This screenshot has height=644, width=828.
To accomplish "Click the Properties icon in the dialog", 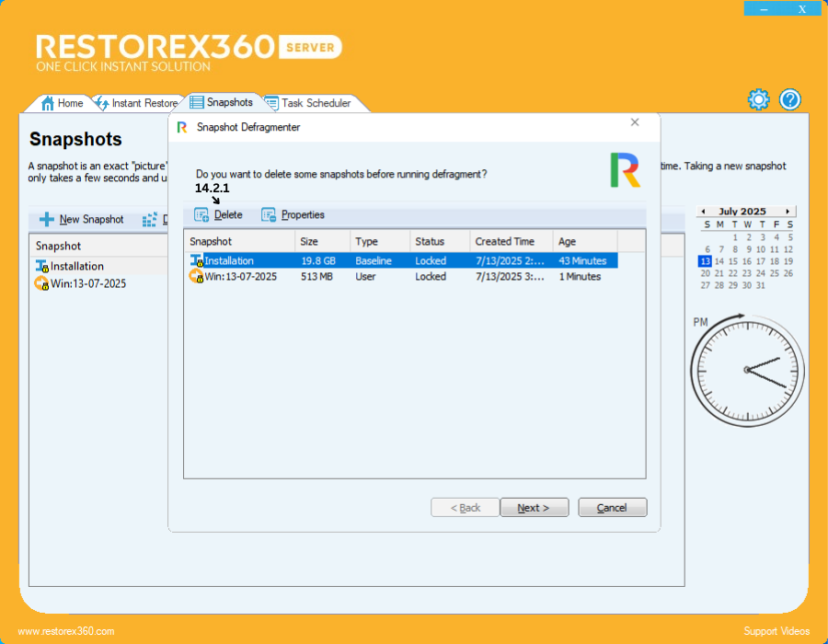I will 269,215.
